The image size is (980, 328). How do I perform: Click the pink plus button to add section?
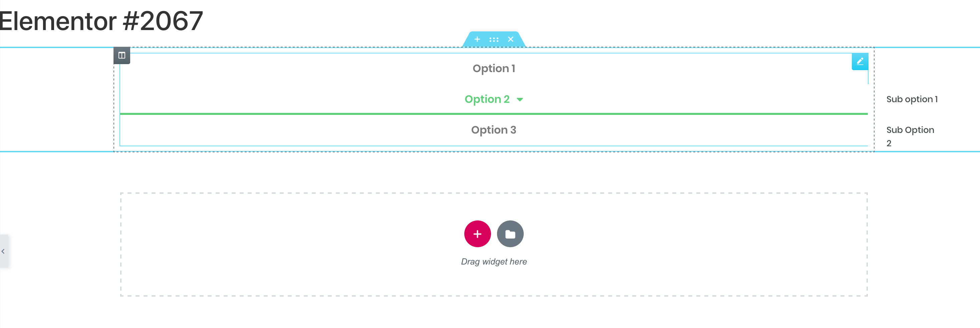click(477, 233)
